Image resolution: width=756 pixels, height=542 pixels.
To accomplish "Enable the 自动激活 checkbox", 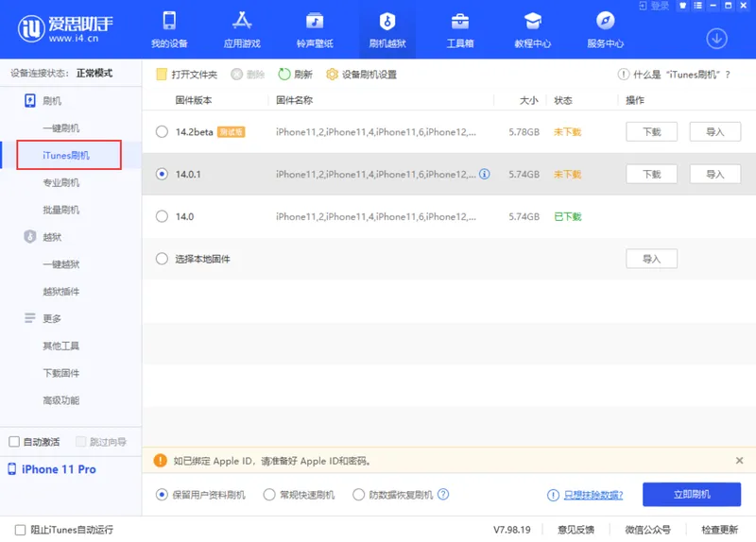I will point(14,442).
